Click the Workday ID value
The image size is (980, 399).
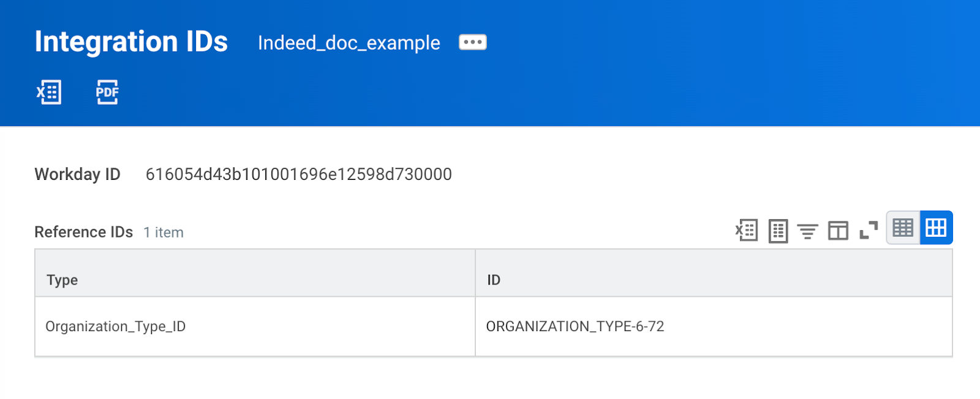pos(299,174)
